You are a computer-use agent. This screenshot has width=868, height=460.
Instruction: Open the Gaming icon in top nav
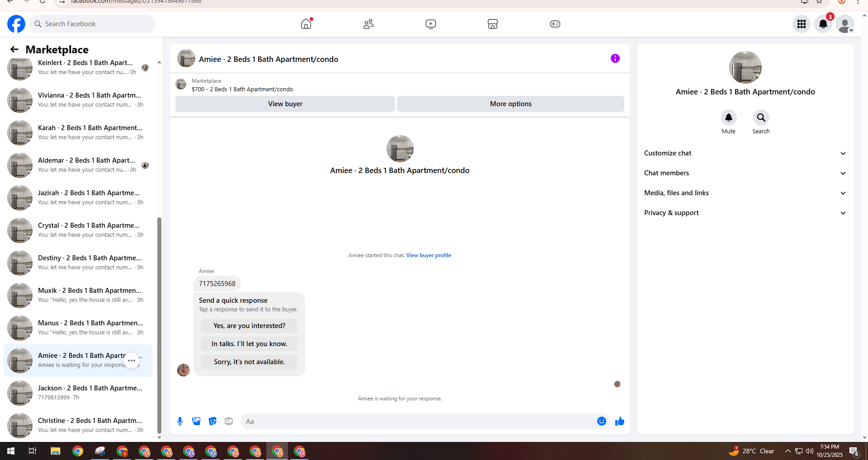(x=555, y=24)
